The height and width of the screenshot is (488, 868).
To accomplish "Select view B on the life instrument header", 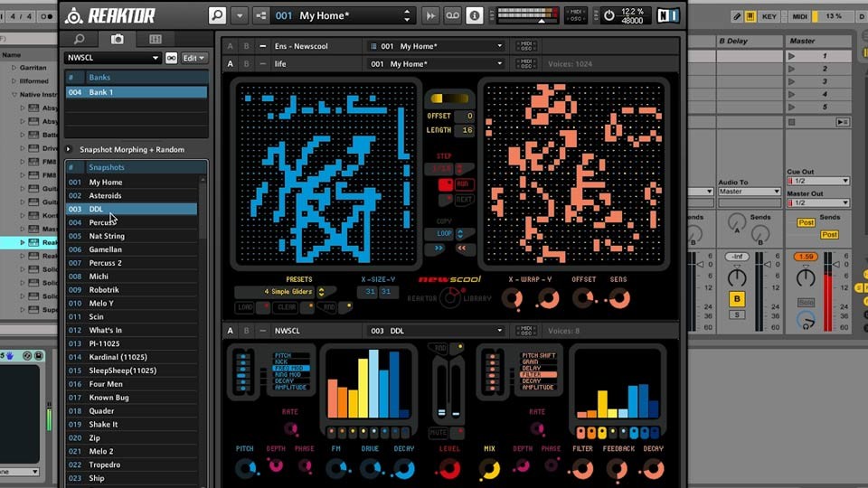I will [x=246, y=63].
